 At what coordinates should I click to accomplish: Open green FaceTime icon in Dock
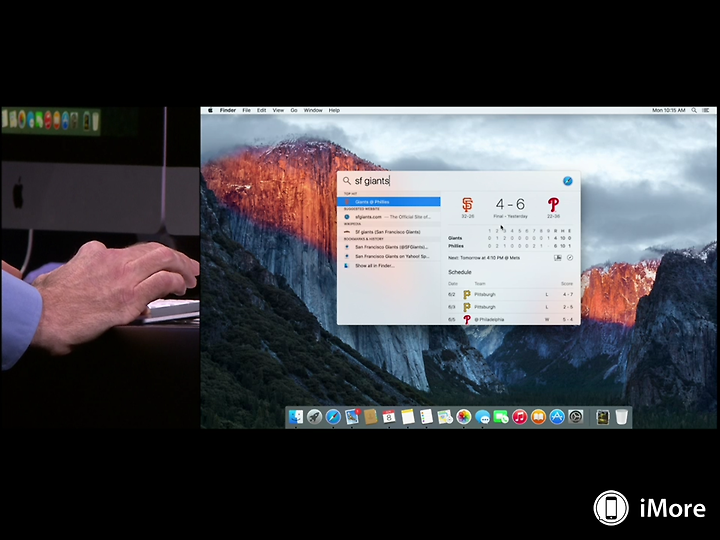point(501,417)
